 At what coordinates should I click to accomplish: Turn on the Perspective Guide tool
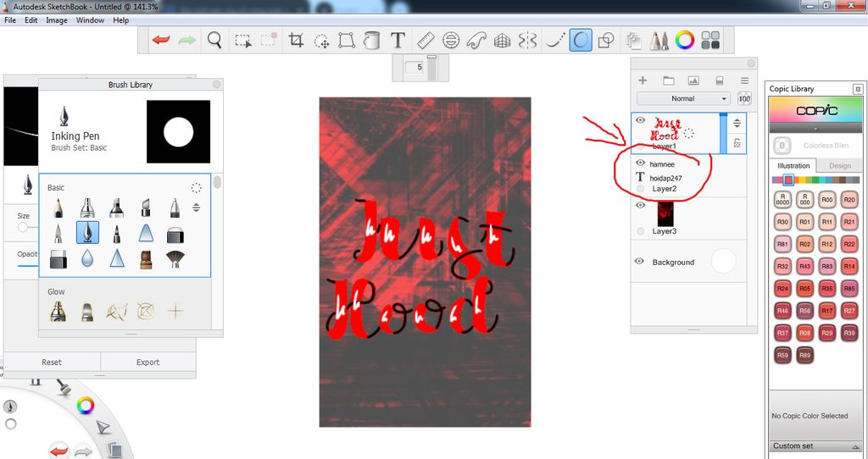pyautogui.click(x=502, y=41)
